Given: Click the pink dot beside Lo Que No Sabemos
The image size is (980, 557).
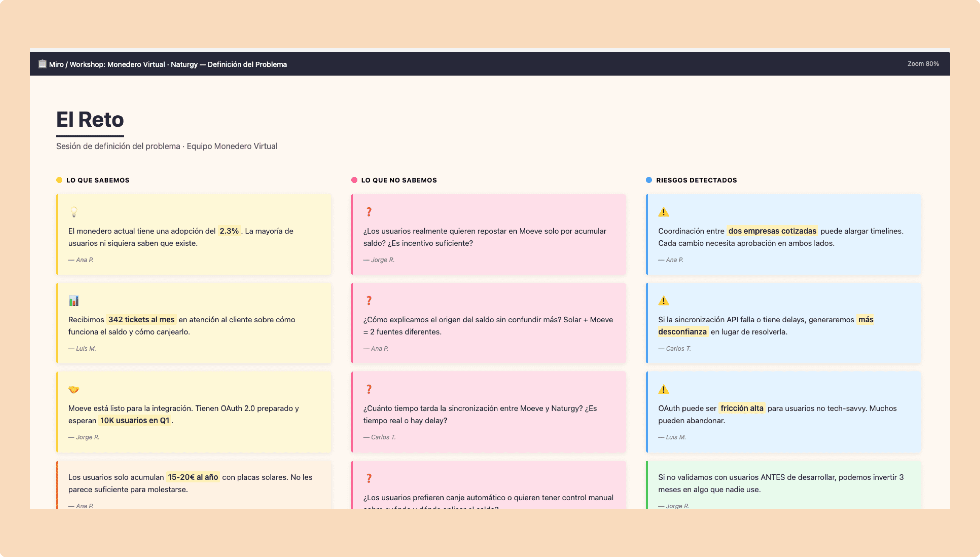Looking at the screenshot, I should click(354, 180).
